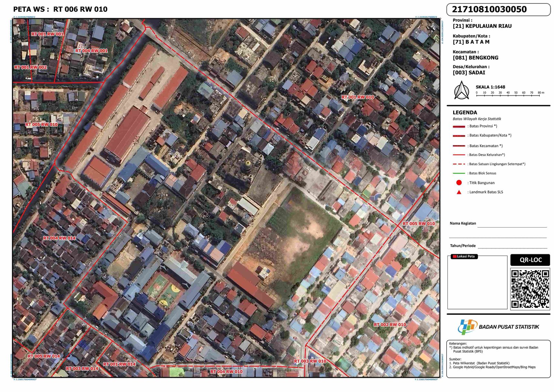Select the RT 001 RW 010 map label
Viewport: 554px width, 392px height.
tap(358, 97)
